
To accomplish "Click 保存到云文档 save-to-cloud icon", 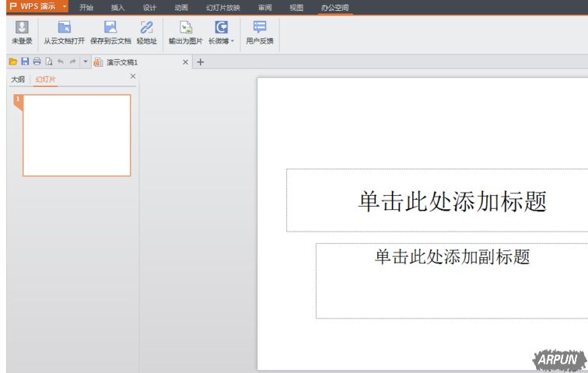I will tap(110, 28).
